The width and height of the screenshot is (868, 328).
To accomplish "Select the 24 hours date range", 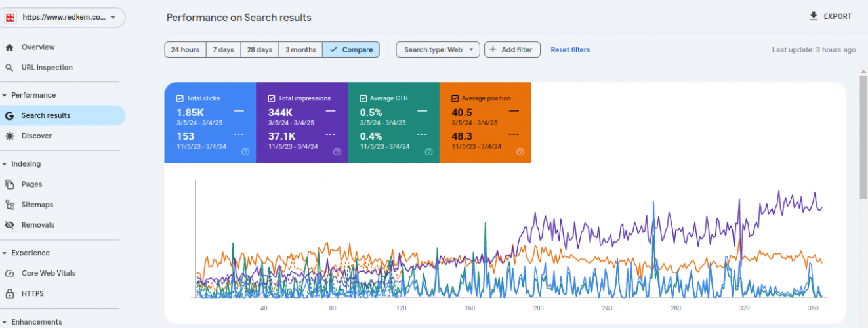I will click(185, 50).
